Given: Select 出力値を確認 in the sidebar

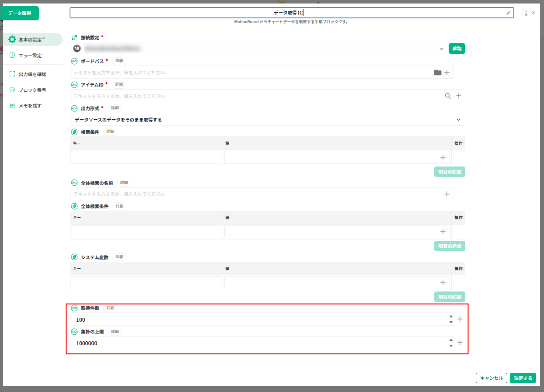Looking at the screenshot, I should (x=32, y=74).
